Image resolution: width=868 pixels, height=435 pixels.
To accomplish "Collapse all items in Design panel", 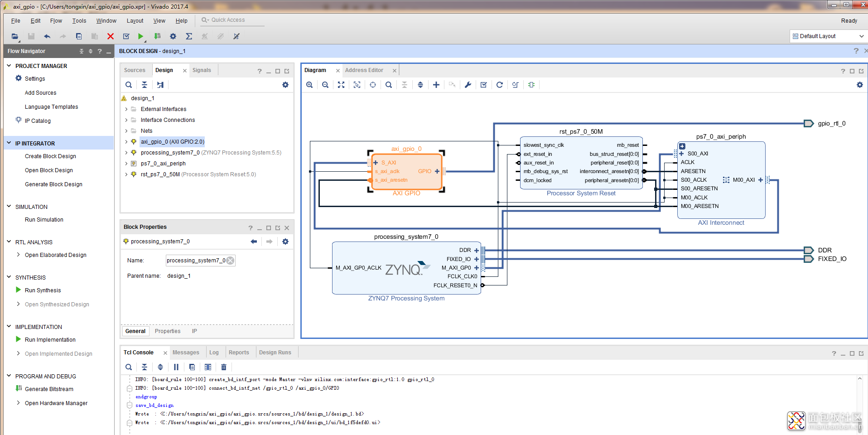I will pyautogui.click(x=145, y=85).
